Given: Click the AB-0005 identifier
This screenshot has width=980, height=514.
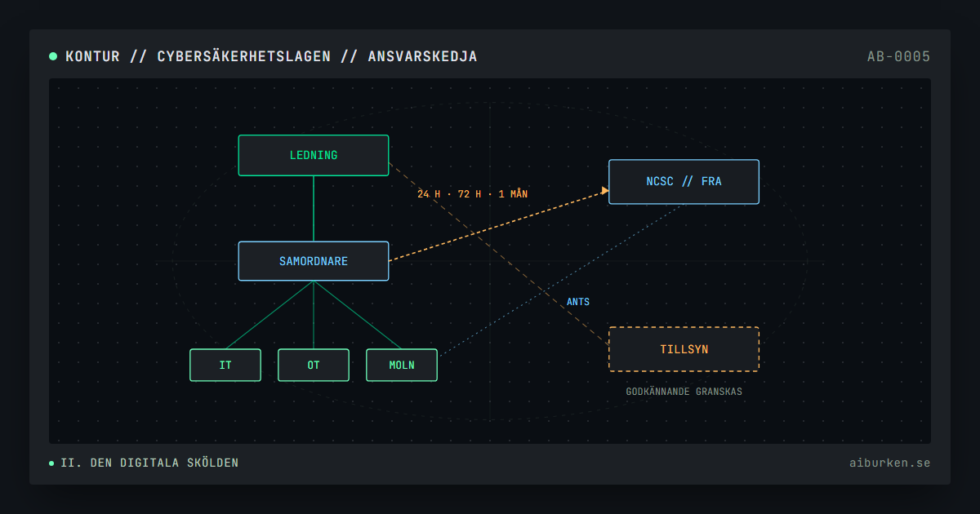Looking at the screenshot, I should click(898, 56).
